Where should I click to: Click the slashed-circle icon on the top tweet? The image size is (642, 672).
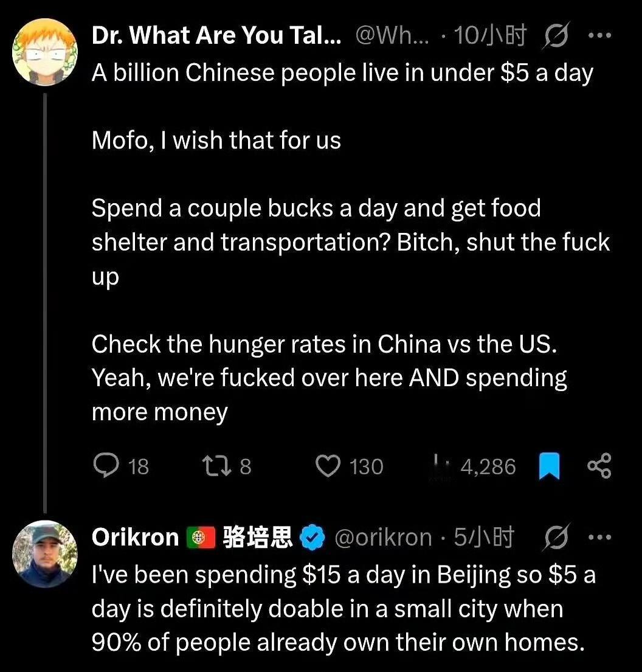554,35
